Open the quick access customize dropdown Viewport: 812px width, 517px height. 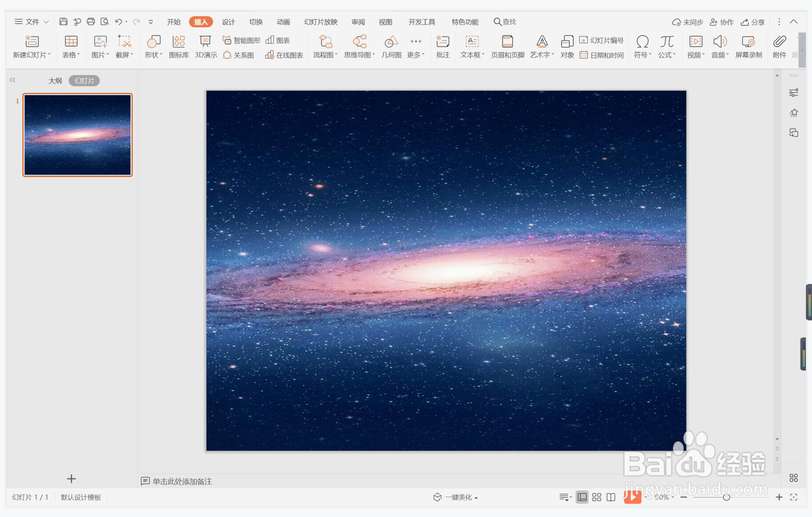click(x=151, y=22)
